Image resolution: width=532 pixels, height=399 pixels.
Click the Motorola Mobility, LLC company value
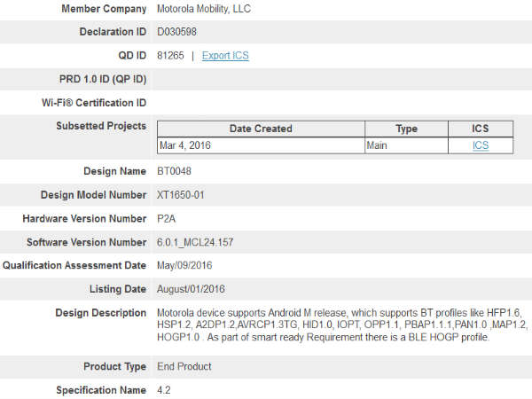pos(214,9)
